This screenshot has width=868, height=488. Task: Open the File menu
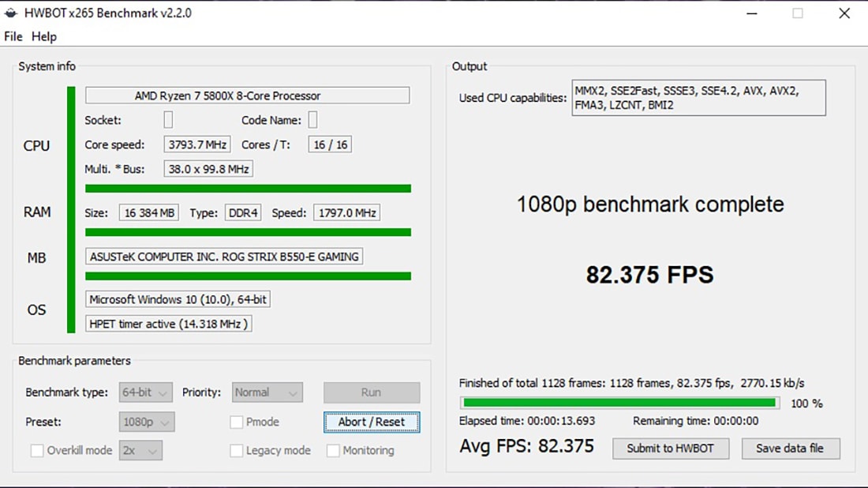coord(13,36)
